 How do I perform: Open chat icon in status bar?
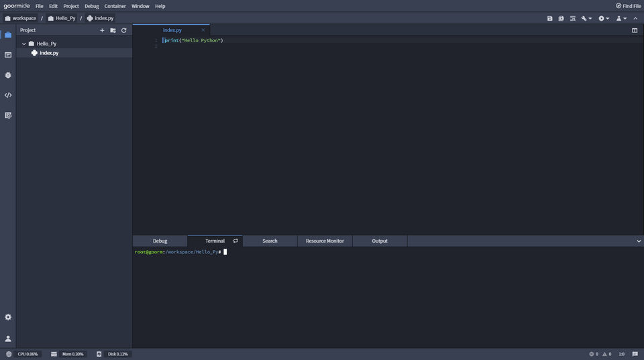tap(635, 354)
